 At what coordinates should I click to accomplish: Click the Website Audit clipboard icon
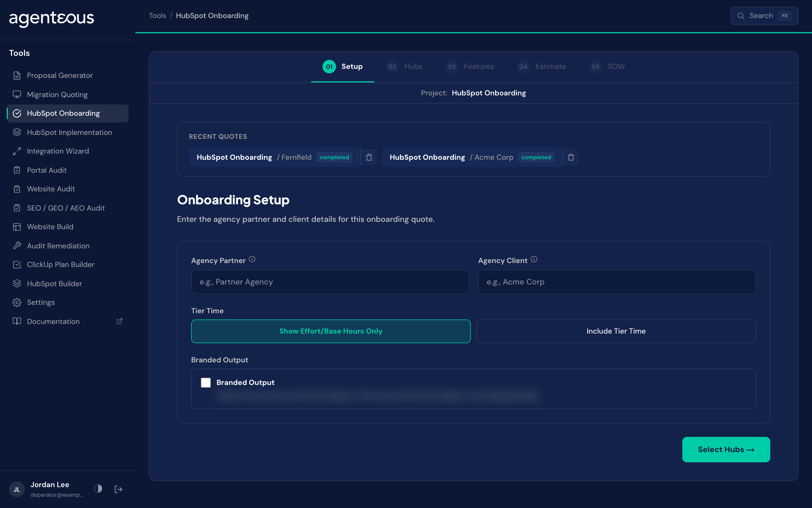(17, 189)
